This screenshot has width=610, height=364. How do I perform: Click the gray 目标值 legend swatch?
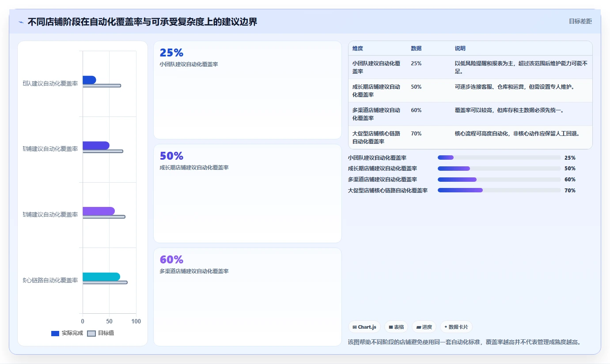click(91, 334)
